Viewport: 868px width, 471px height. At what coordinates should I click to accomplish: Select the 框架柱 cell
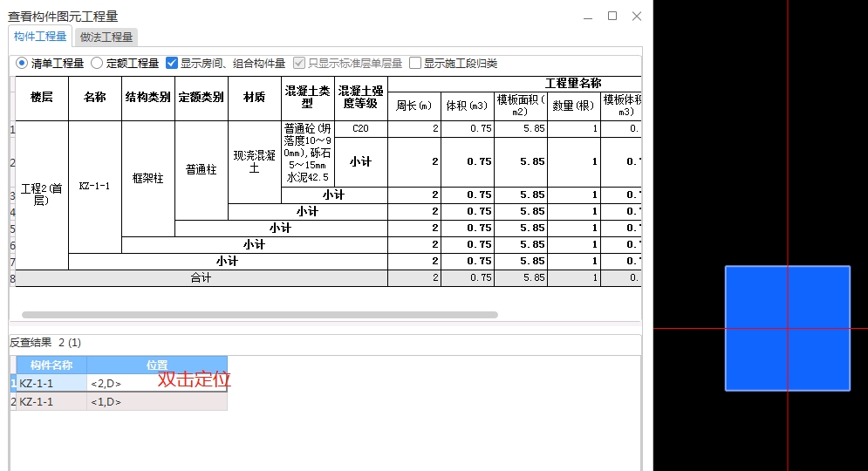(147, 178)
